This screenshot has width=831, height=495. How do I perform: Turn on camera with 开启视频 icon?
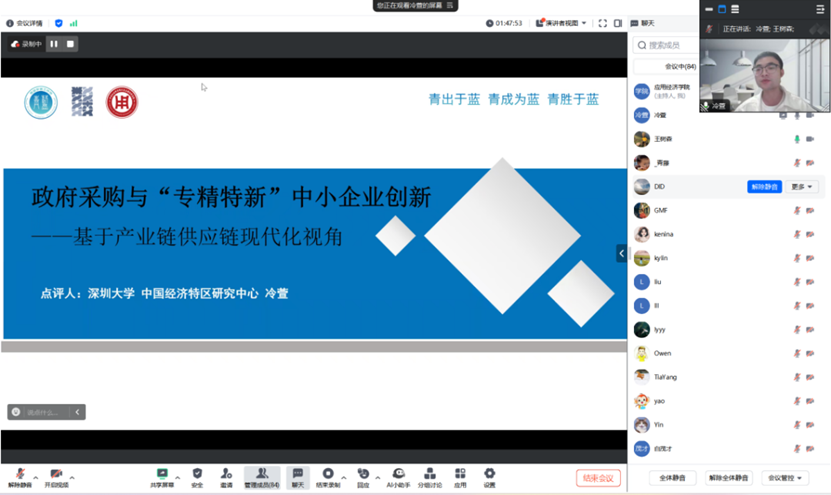56,477
